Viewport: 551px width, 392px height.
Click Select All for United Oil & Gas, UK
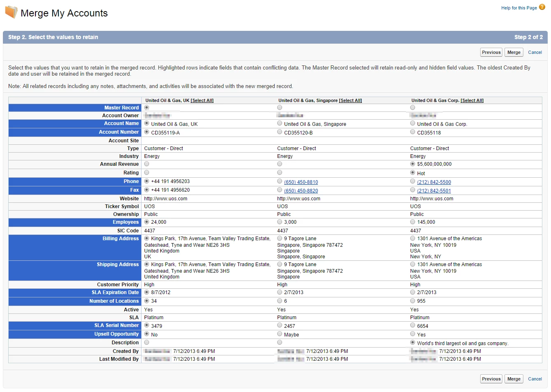202,100
